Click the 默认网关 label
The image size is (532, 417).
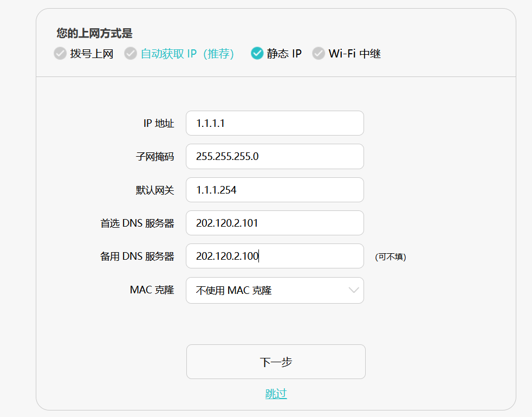point(155,190)
